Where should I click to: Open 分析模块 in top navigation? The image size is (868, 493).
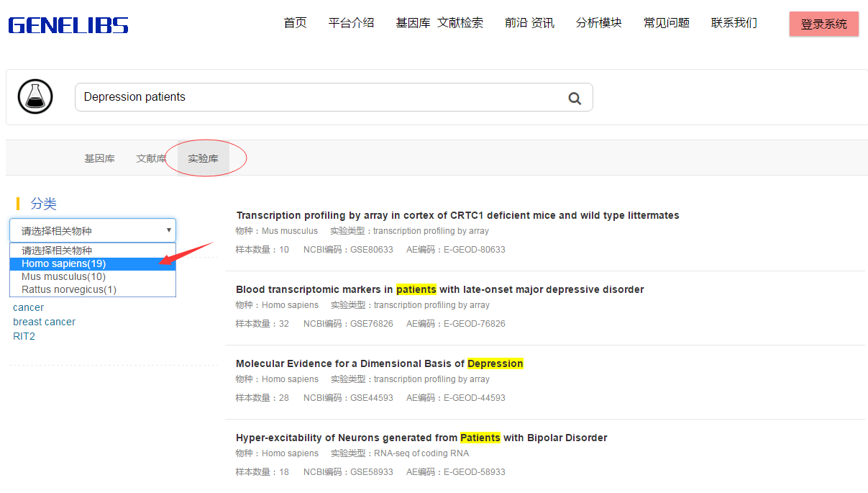(598, 23)
